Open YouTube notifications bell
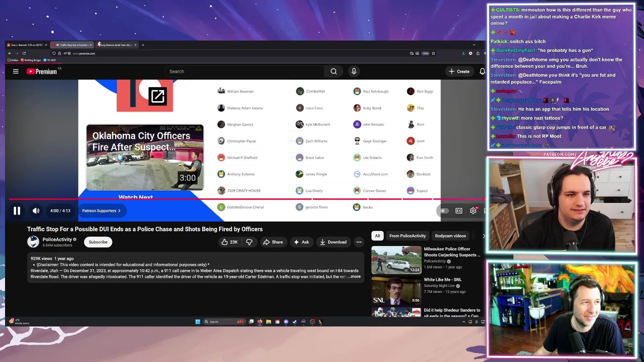 coord(482,71)
